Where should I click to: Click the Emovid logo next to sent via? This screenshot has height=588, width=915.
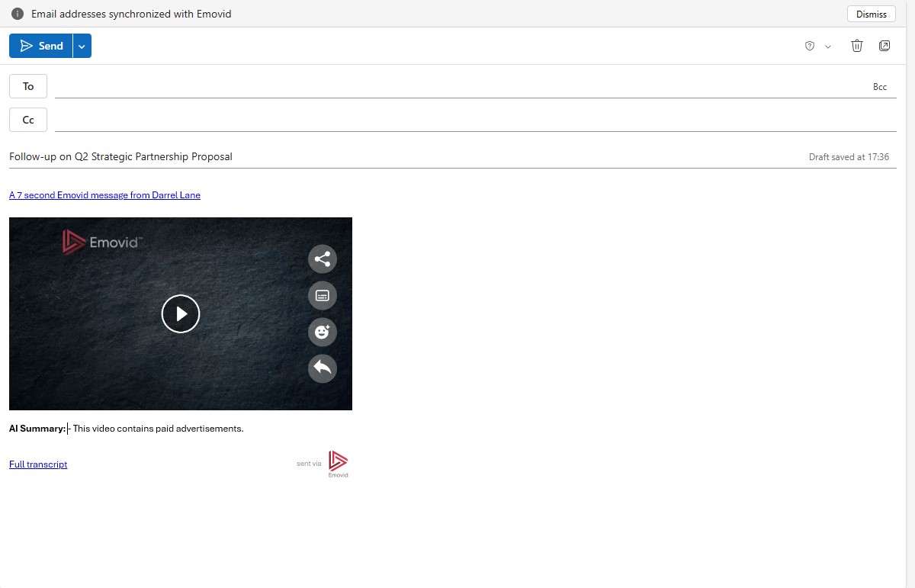(x=338, y=461)
